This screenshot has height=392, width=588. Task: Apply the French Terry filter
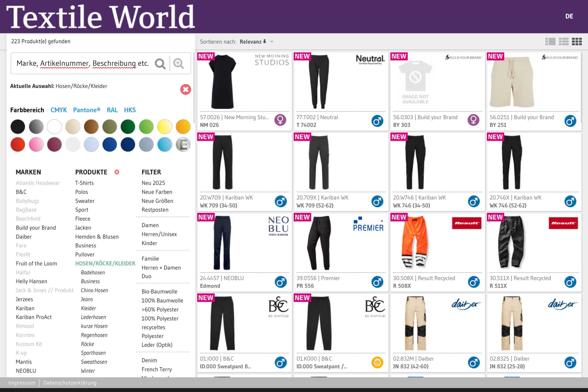(x=156, y=370)
